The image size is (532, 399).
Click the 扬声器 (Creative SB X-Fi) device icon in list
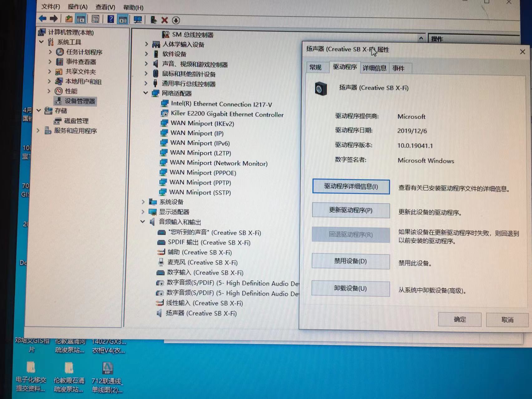point(159,313)
